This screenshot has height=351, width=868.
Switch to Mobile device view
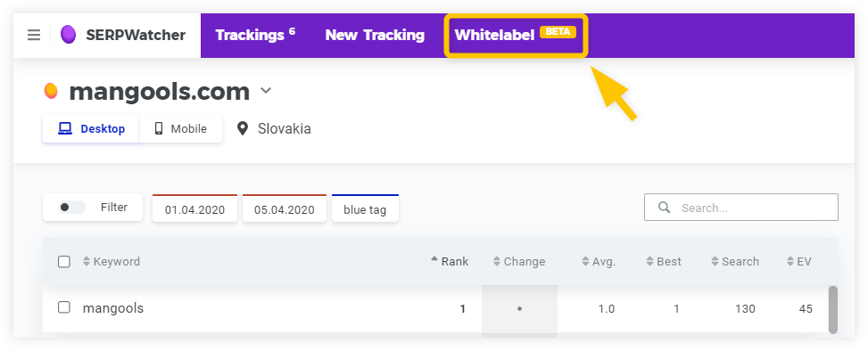coord(180,129)
